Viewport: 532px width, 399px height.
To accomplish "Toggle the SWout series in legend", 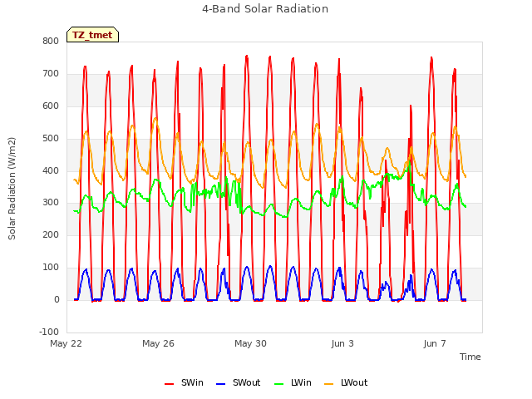I will [x=239, y=382].
